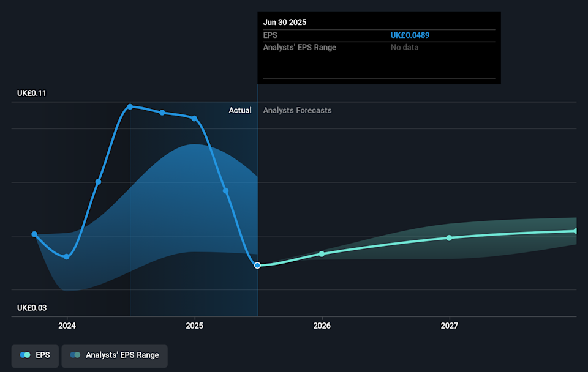Viewport: 588px width, 372px height.
Task: Click the peak EPS data point in mid-2024
Action: click(x=130, y=106)
